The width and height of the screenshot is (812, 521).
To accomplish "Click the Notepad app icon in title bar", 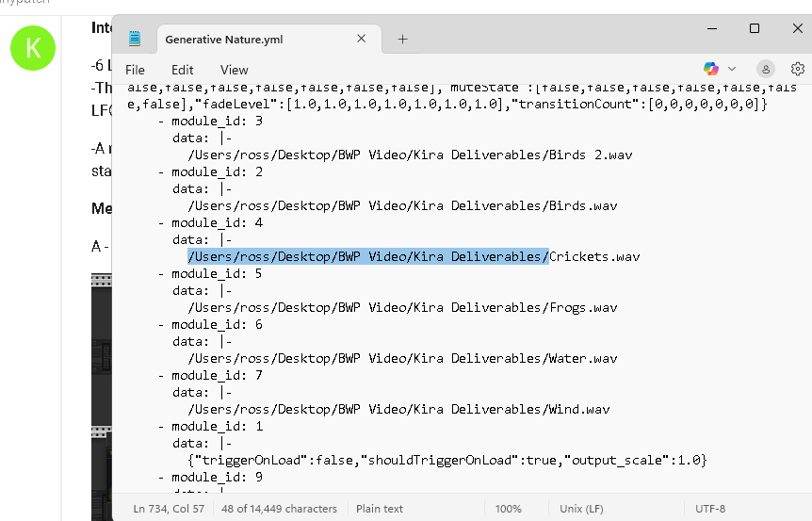I will pyautogui.click(x=135, y=39).
